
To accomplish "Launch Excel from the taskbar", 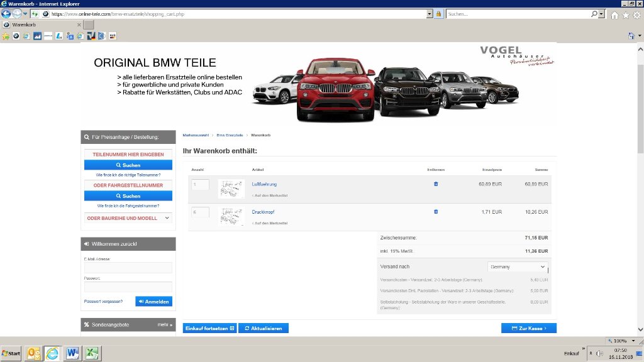I will 91,353.
